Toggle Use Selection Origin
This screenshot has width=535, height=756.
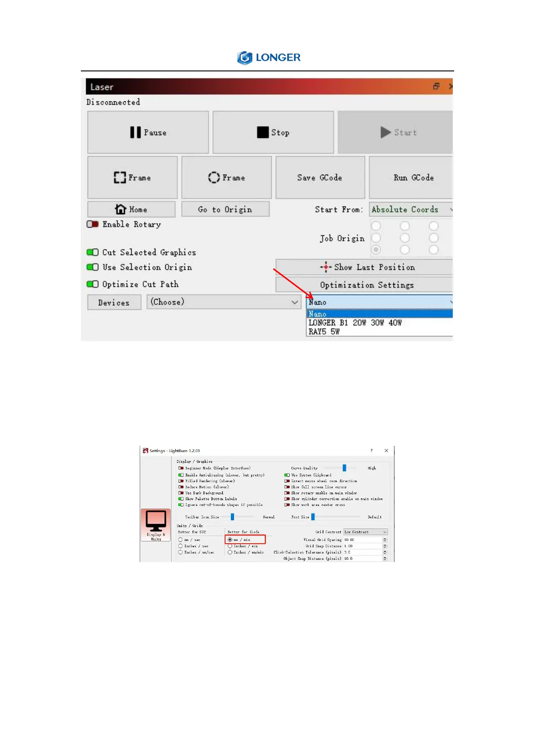pos(93,267)
